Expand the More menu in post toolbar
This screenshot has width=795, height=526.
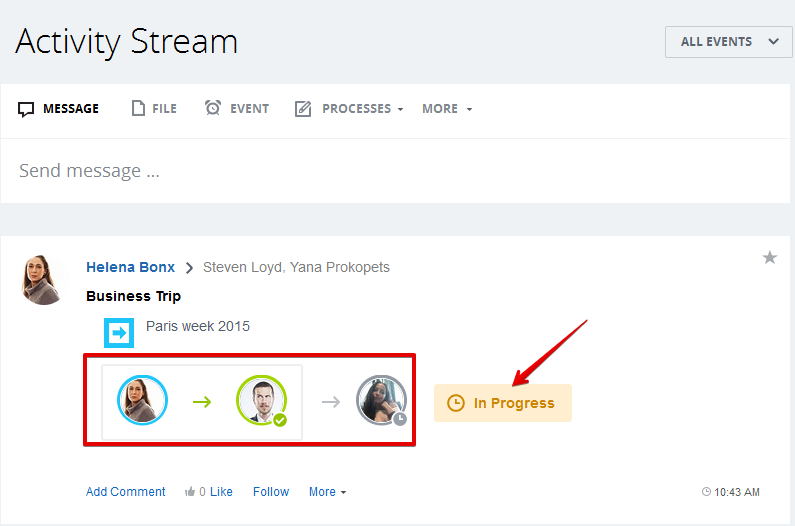click(447, 109)
